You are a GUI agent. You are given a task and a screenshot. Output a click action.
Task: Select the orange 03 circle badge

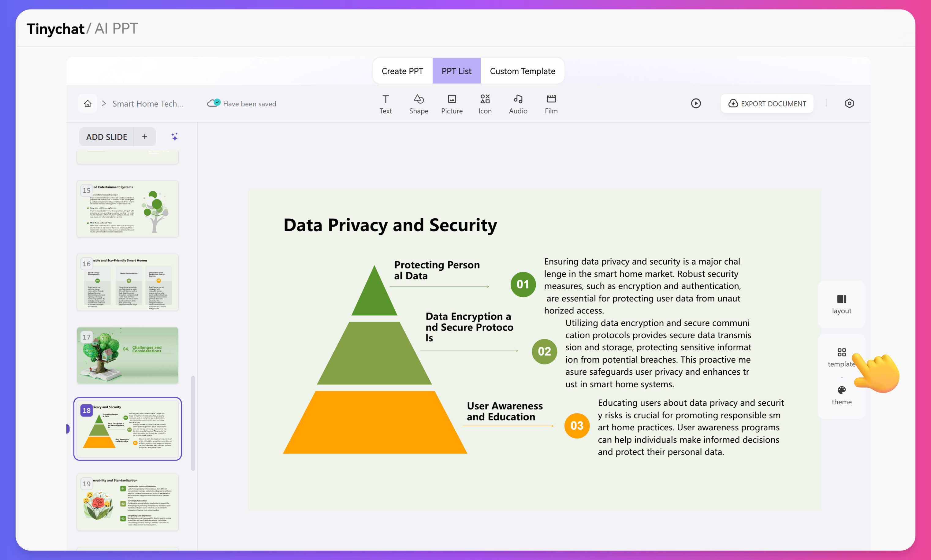coord(577,426)
